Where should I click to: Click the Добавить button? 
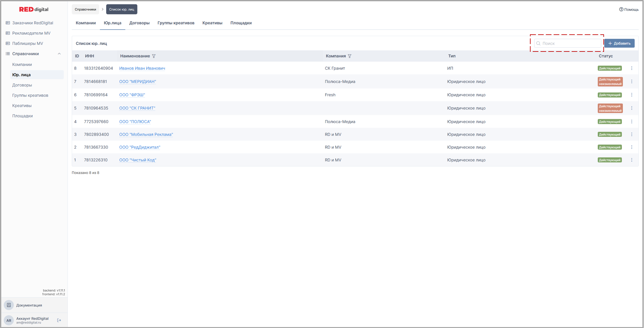tap(619, 43)
